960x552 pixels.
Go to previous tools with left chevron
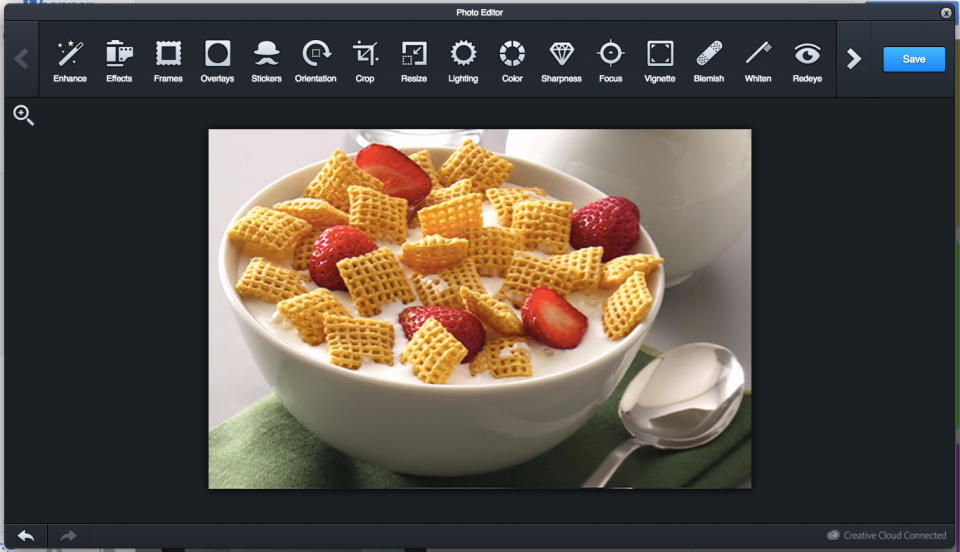pos(21,59)
